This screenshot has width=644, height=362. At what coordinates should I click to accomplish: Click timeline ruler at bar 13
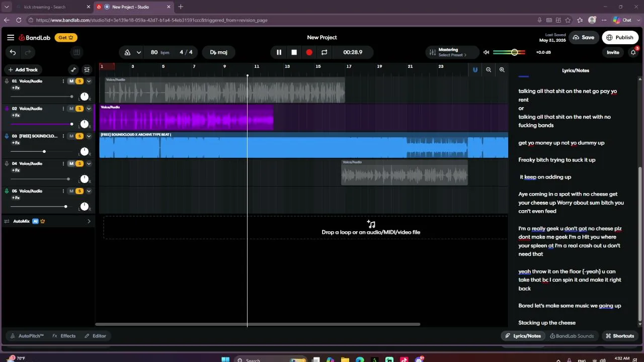(x=287, y=66)
